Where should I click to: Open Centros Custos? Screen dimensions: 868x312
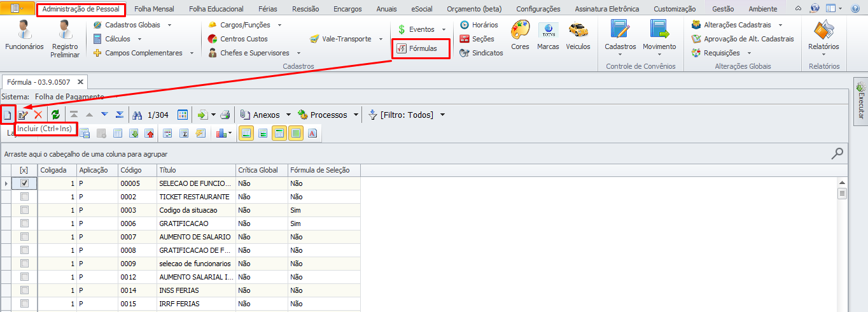237,39
